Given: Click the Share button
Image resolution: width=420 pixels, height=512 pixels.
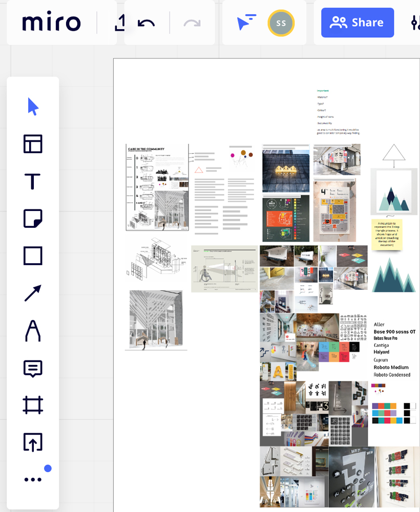Looking at the screenshot, I should [358, 23].
